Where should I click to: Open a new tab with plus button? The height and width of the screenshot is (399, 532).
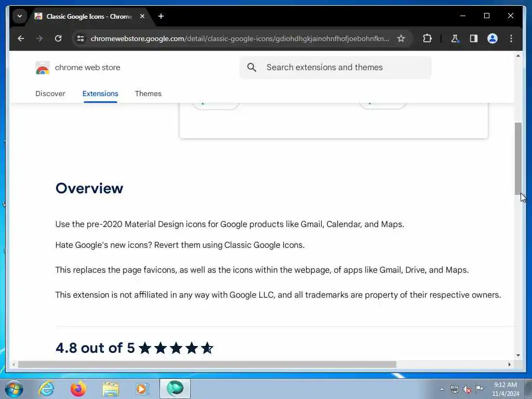tap(161, 16)
